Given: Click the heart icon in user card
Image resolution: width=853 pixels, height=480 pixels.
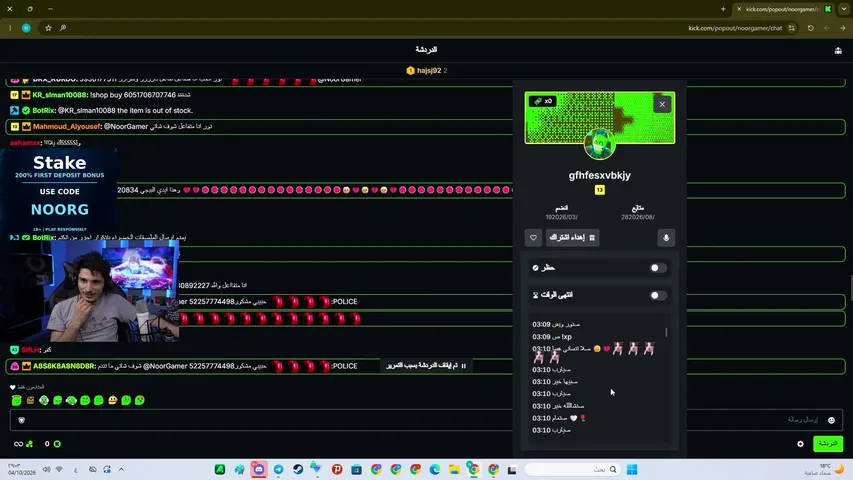Looking at the screenshot, I should (533, 238).
